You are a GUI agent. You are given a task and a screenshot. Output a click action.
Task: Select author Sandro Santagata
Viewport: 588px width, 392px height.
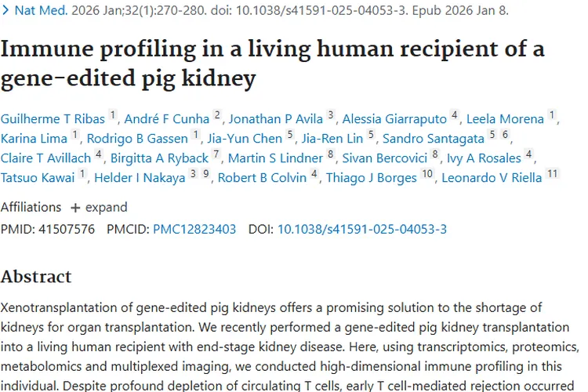click(x=434, y=139)
